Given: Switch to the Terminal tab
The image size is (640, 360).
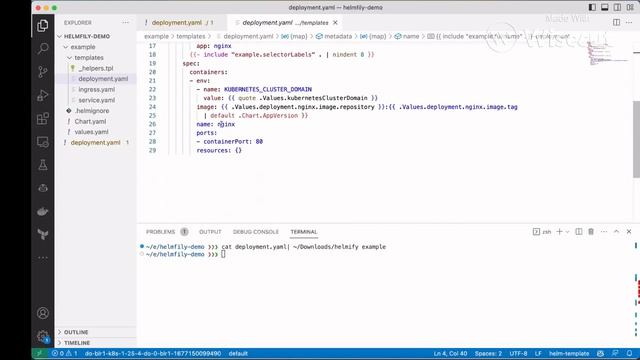Looking at the screenshot, I should click(304, 232).
